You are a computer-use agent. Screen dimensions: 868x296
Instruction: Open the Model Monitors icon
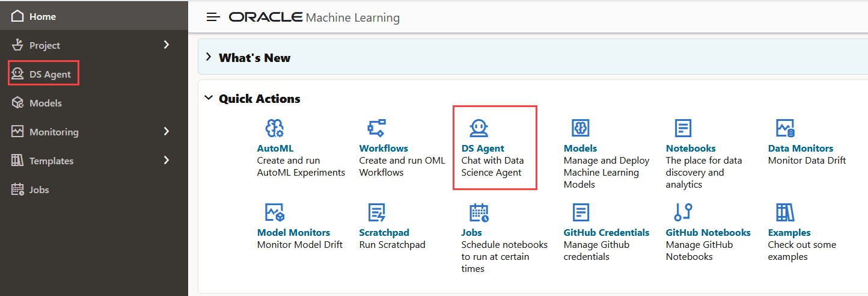tap(275, 212)
